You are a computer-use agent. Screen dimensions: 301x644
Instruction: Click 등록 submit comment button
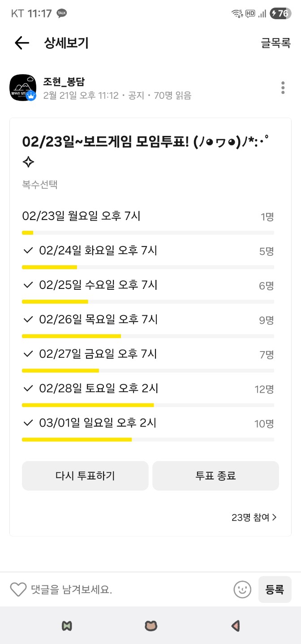pos(275,589)
